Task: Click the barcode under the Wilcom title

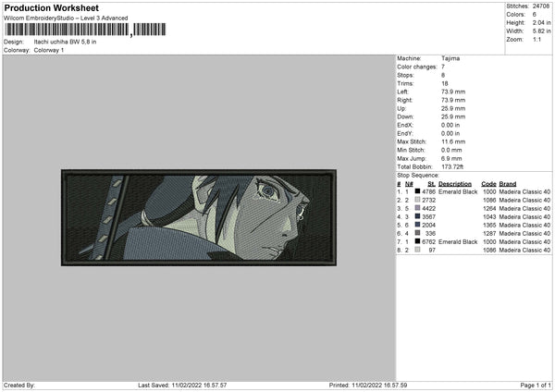Action: pos(85,30)
